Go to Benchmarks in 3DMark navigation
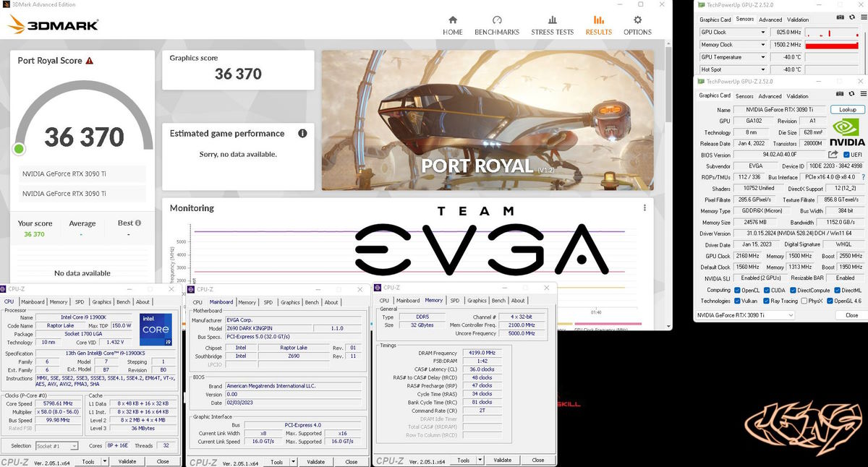The image size is (868, 467). pyautogui.click(x=497, y=25)
